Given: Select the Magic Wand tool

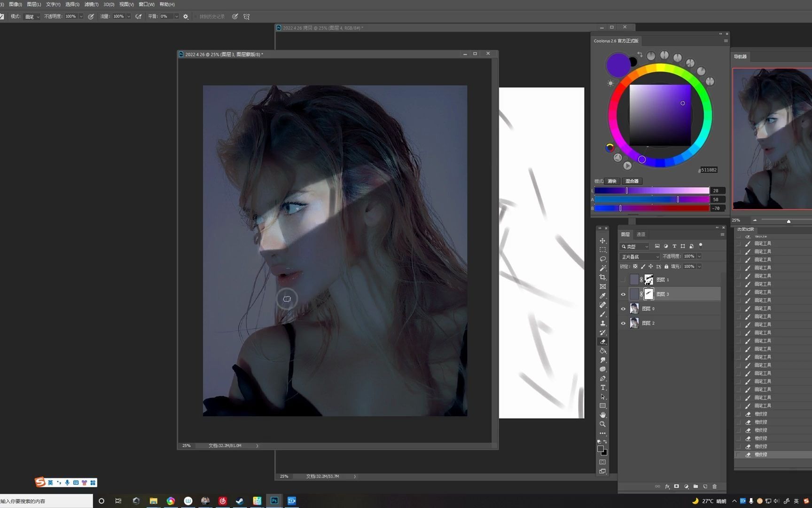Looking at the screenshot, I should 602,268.
